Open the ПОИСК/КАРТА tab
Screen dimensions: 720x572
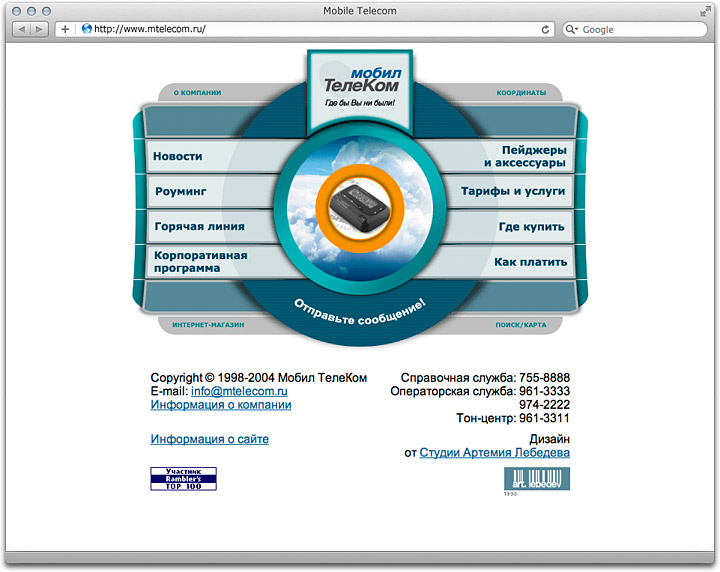521,325
